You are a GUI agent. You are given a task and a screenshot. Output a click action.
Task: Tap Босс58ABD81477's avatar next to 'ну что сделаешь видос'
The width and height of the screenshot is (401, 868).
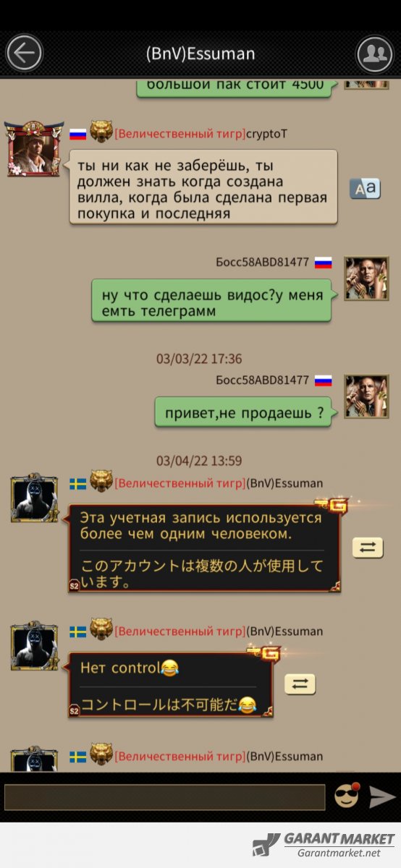366,278
